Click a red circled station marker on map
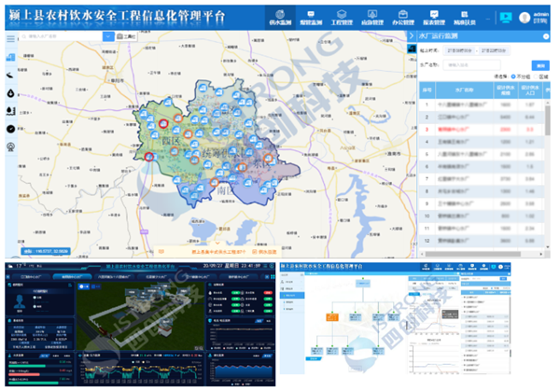 tap(162, 121)
